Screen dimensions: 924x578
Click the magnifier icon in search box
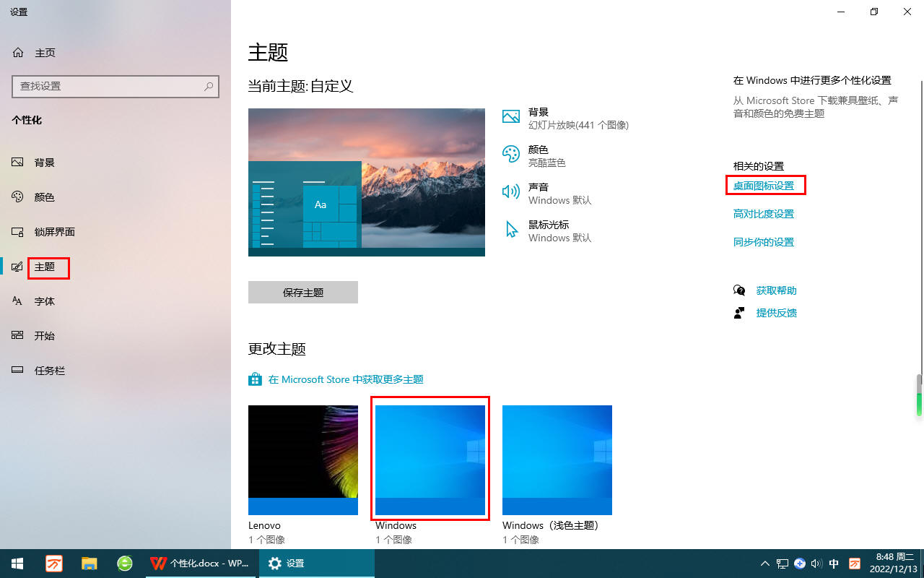[209, 86]
